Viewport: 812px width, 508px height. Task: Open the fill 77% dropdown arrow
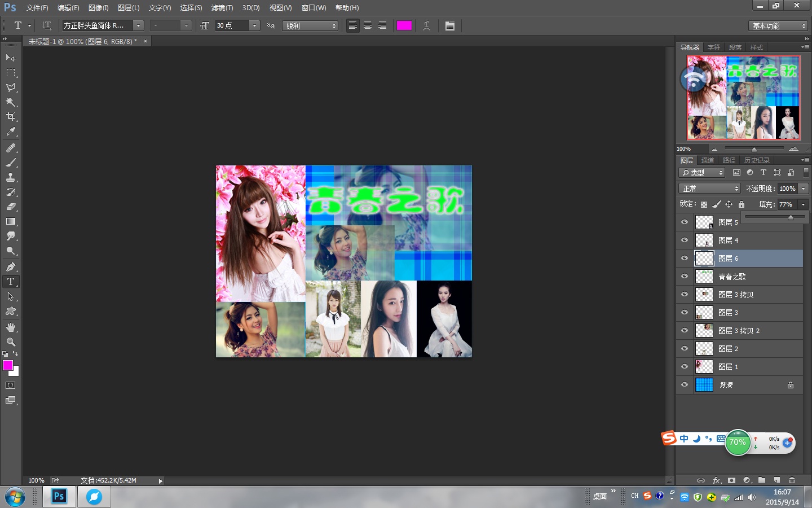(x=804, y=204)
